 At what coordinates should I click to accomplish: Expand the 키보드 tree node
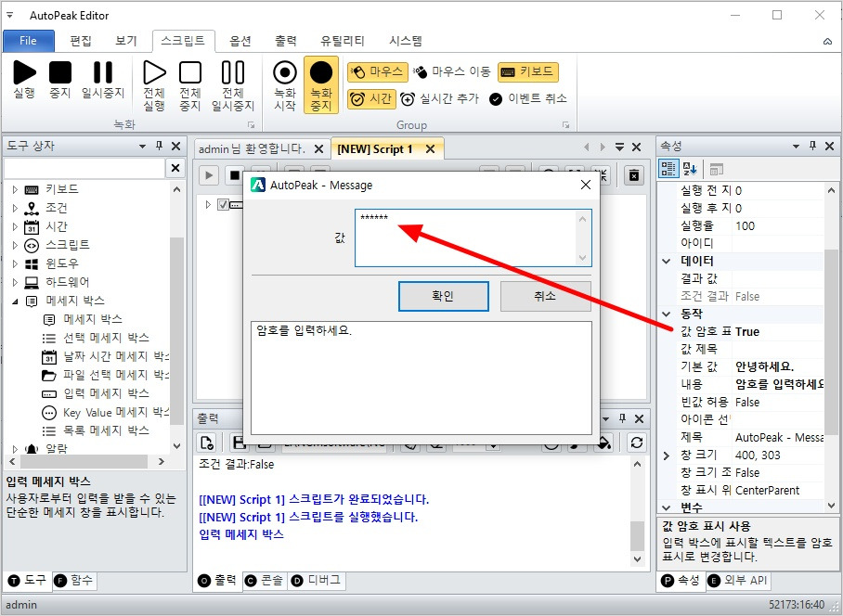[x=15, y=189]
